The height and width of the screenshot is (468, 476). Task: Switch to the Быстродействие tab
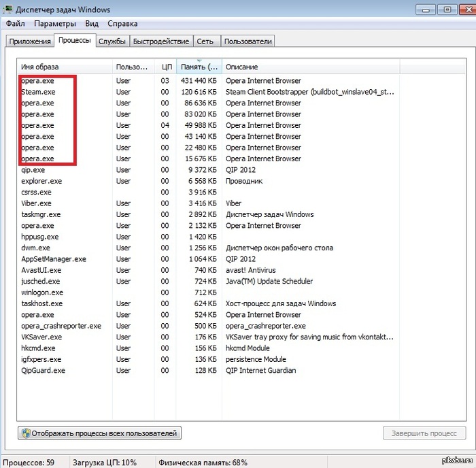[161, 41]
